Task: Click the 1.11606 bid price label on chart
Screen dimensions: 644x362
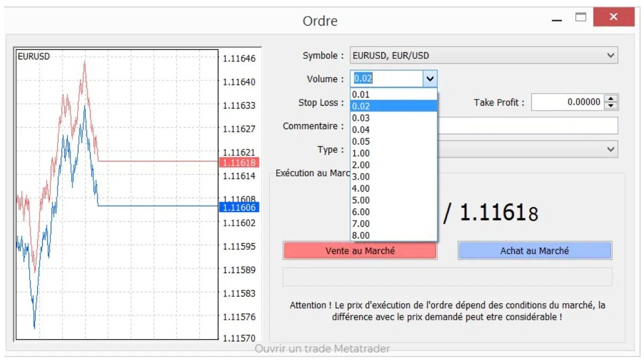Action: click(x=239, y=207)
